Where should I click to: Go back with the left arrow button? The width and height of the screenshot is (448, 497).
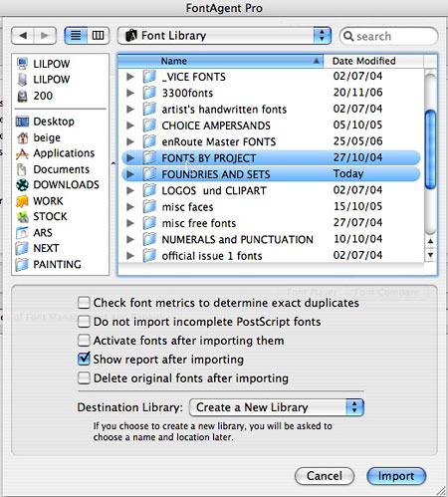pos(23,35)
